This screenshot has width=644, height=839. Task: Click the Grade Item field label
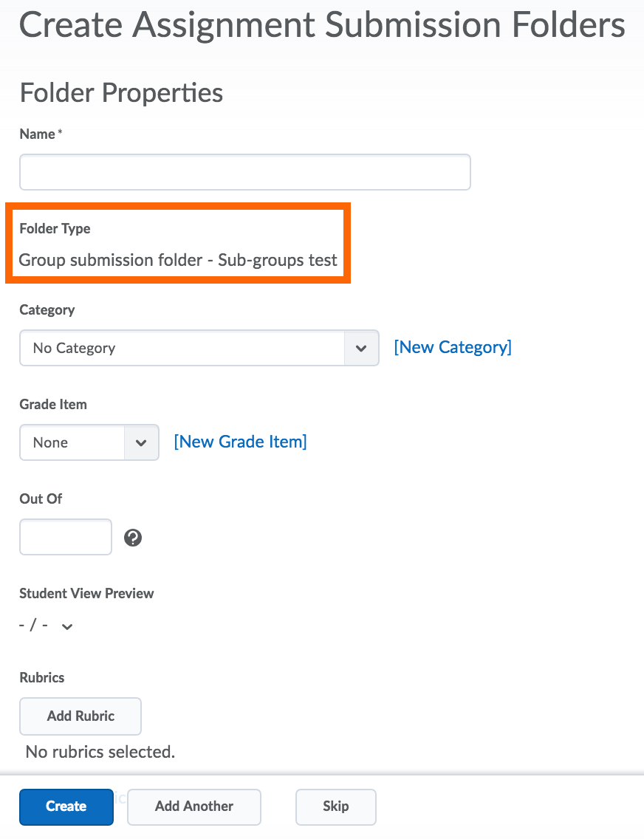coord(53,404)
